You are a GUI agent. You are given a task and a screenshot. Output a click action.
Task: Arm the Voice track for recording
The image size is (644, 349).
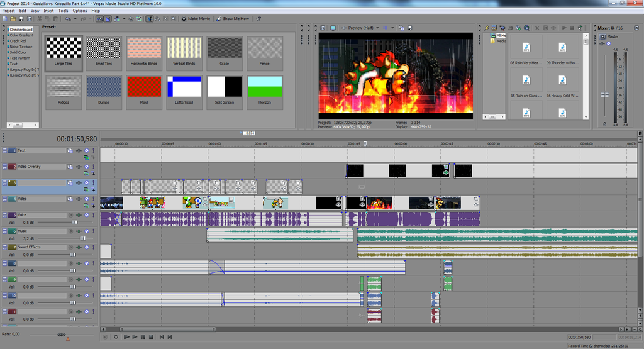[x=70, y=214]
